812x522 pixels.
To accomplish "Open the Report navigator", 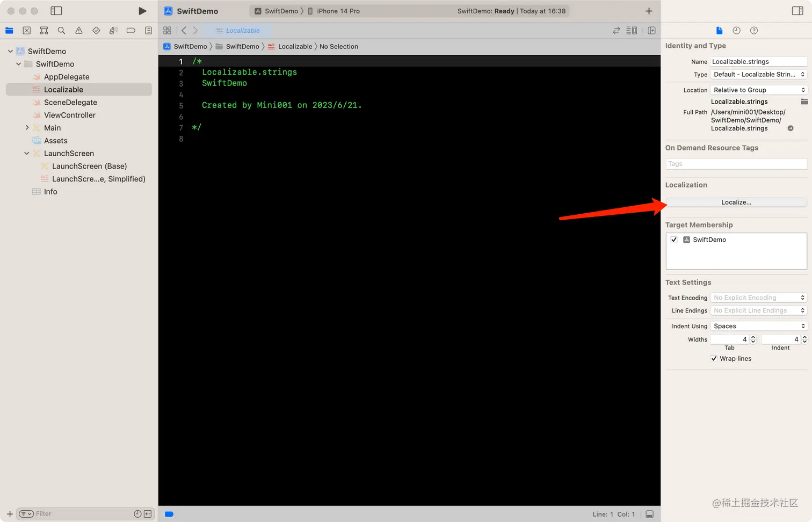I will (148, 31).
